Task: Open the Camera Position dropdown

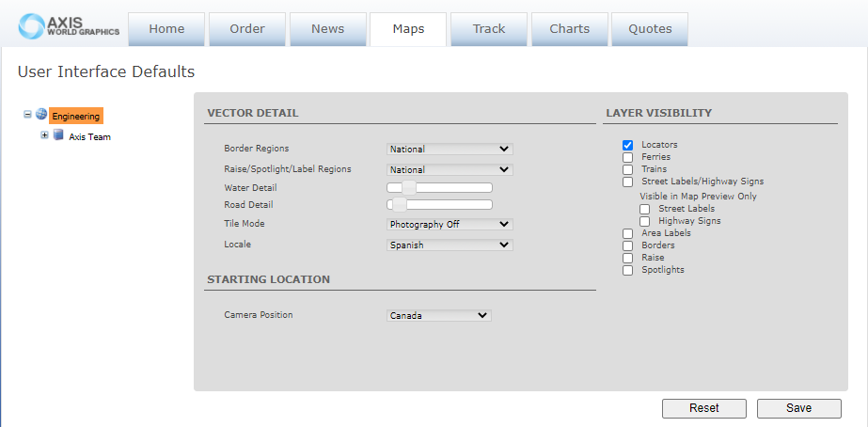Action: (x=439, y=316)
